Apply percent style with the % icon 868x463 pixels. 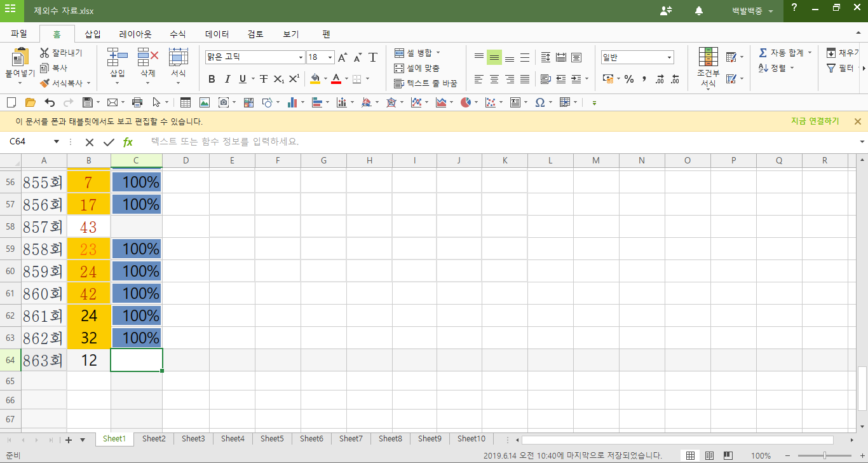coord(629,79)
